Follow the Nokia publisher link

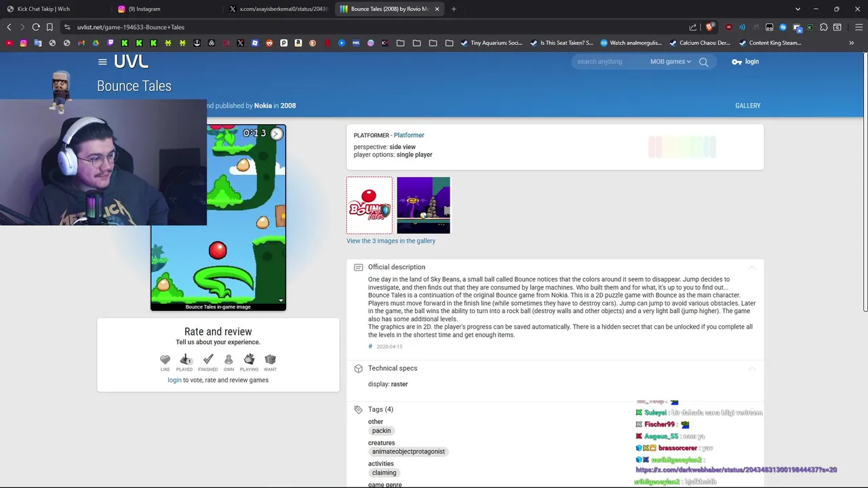[263, 106]
